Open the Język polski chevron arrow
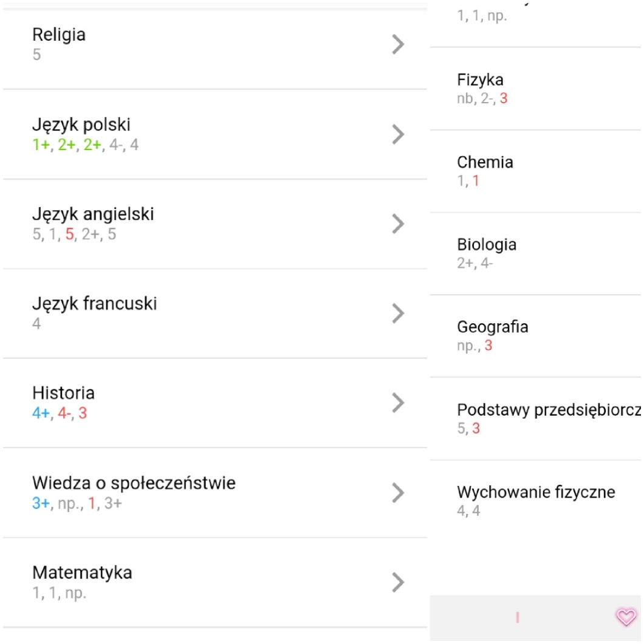The height and width of the screenshot is (644, 644). (x=398, y=134)
